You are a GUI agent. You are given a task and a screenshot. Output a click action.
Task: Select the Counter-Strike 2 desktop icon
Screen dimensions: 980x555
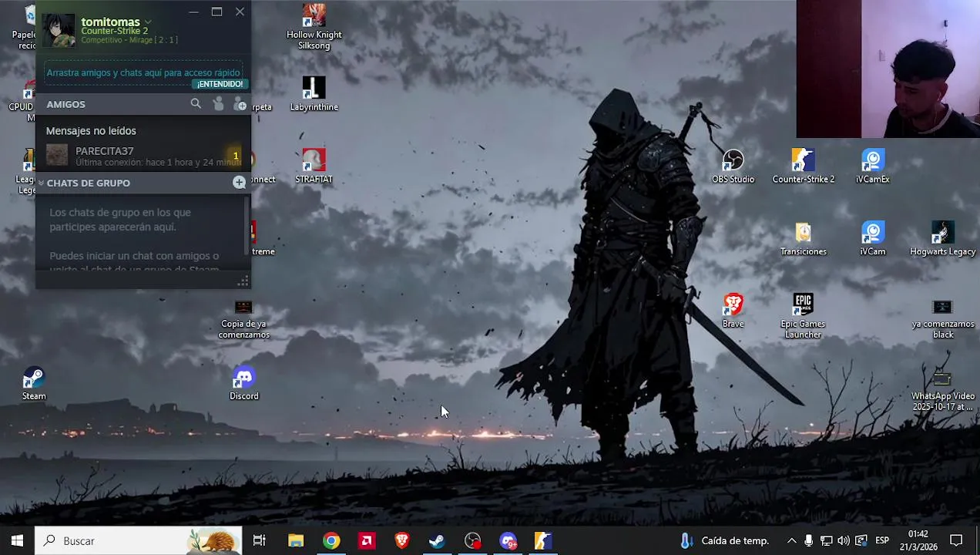coord(803,166)
